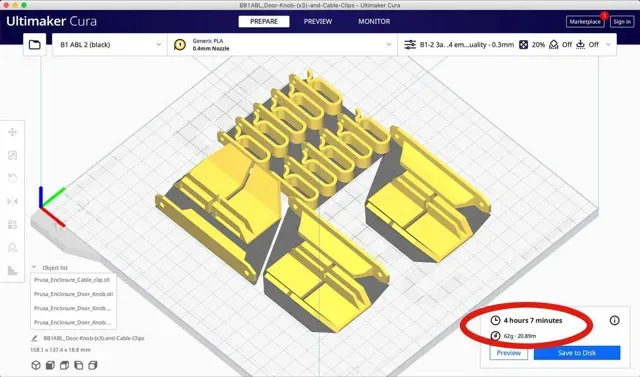Select Prusa_Enclosure_Cable_clip.stl in object list
Image resolution: width=640 pixels, height=377 pixels.
[x=73, y=280]
